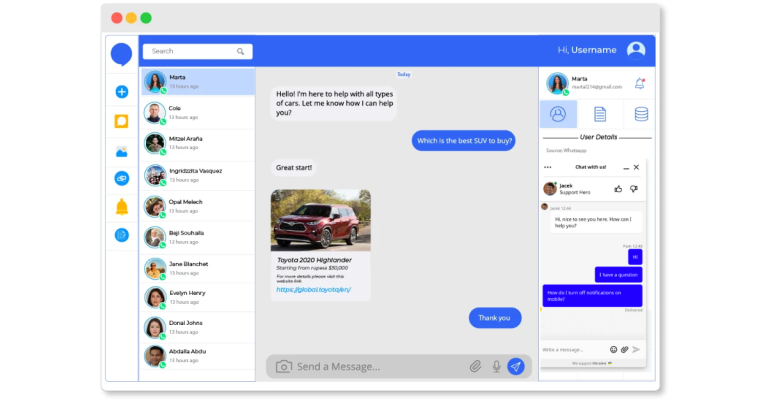
Task: Click Marta's notification bell icon in details panel
Action: (x=640, y=83)
